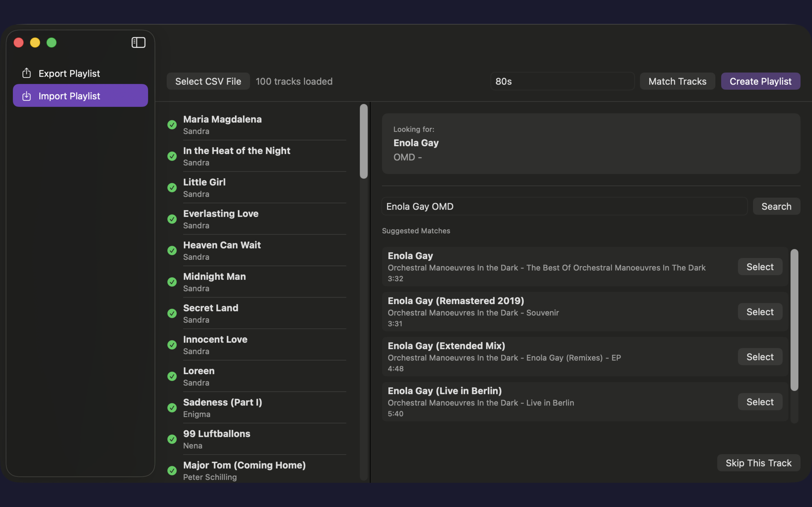Screen dimensions: 812x507
Task: Toggle the matched status for Midnight Man
Action: pos(172,282)
